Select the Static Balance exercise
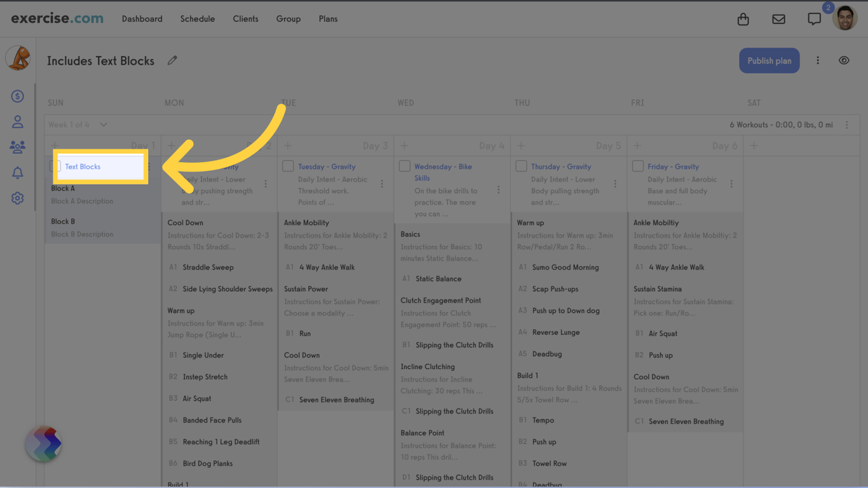Viewport: 868px width, 488px height. [438, 279]
